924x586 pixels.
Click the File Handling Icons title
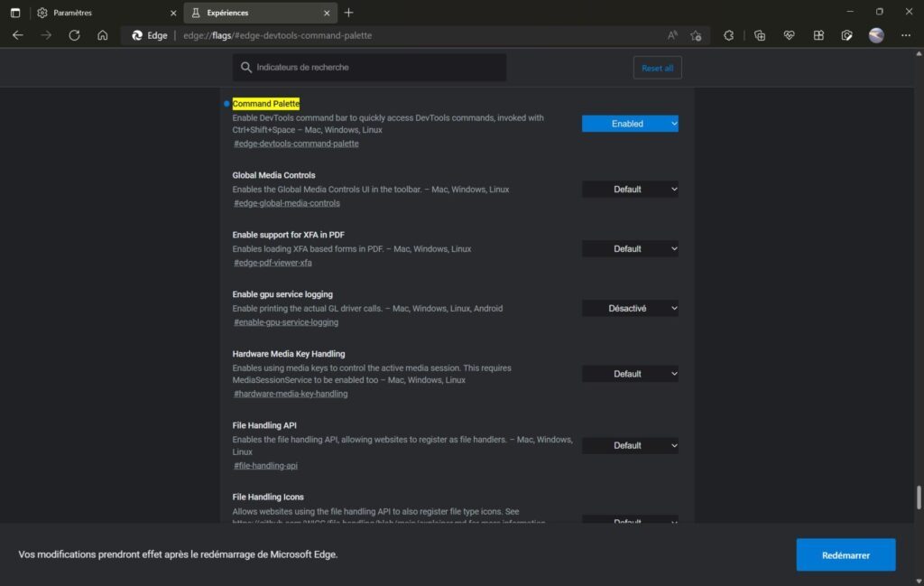[268, 497]
